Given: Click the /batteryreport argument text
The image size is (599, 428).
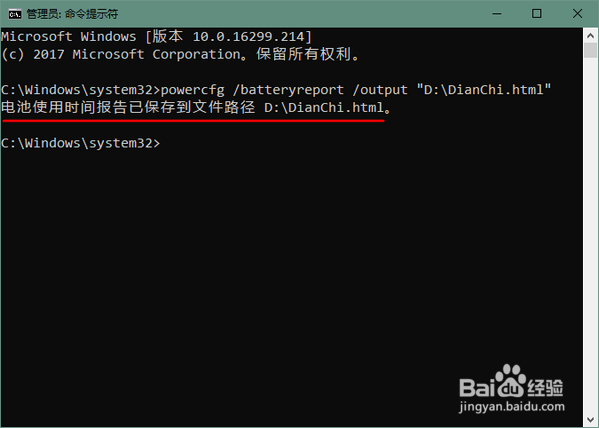Looking at the screenshot, I should point(288,90).
